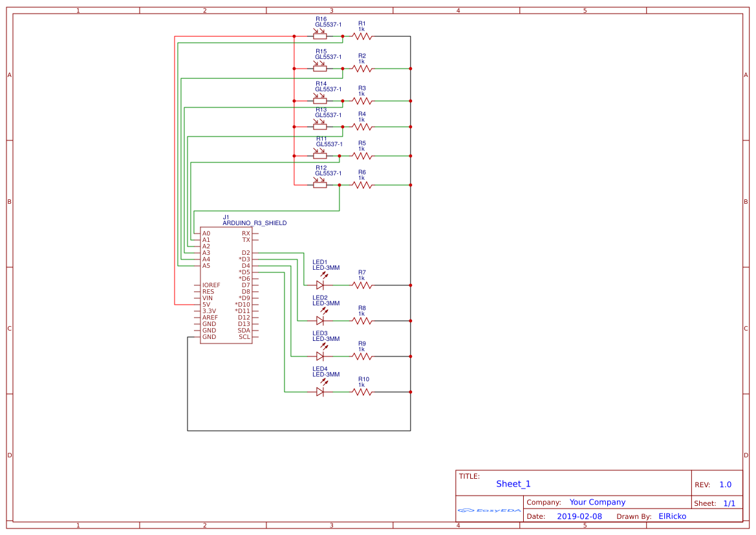Click the LED4 LED-3MM symbol

point(321,391)
